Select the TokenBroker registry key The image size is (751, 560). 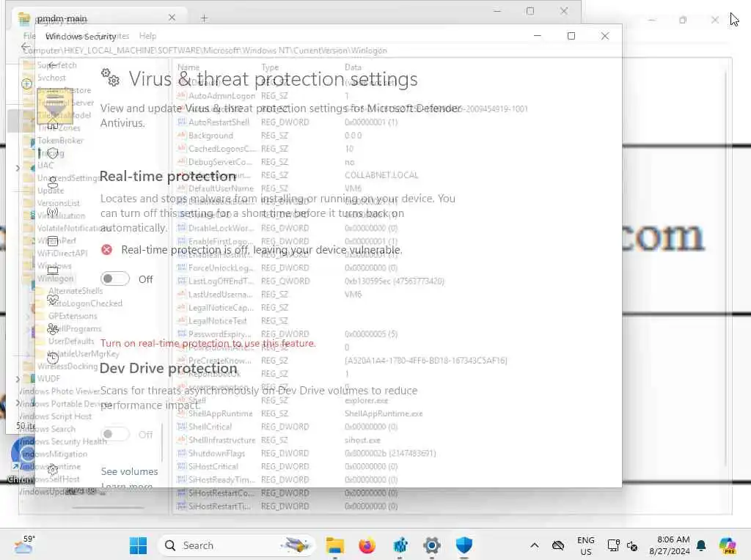click(60, 140)
